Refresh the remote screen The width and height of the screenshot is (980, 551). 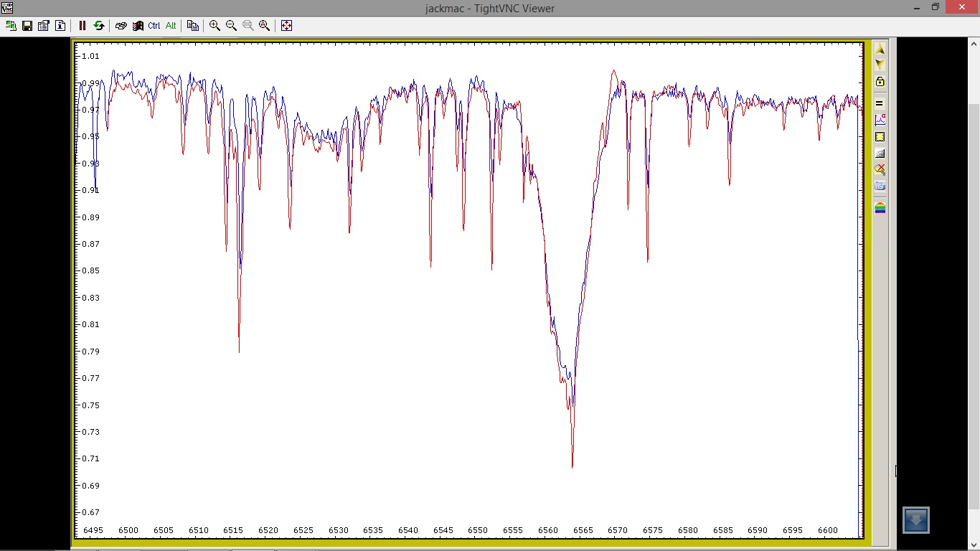coord(99,25)
